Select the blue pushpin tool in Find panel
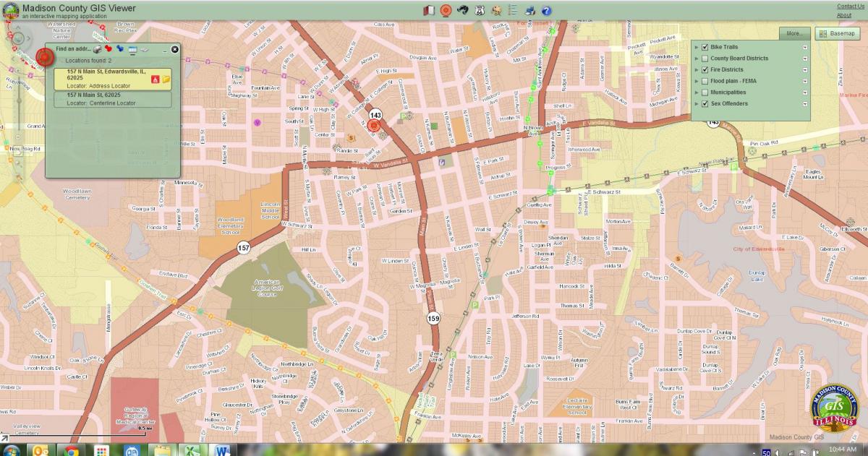The image size is (868, 456). [120, 49]
